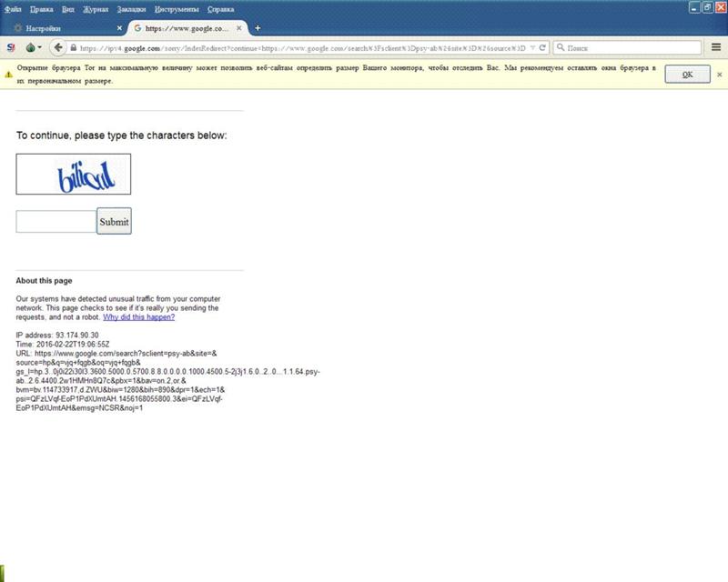Click 'To continue, please type the characters below:' text
Viewport: 728px width, 582px height.
point(122,135)
